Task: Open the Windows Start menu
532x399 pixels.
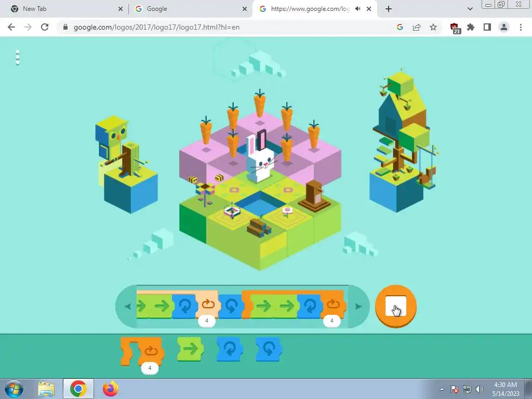Action: pyautogui.click(x=14, y=389)
